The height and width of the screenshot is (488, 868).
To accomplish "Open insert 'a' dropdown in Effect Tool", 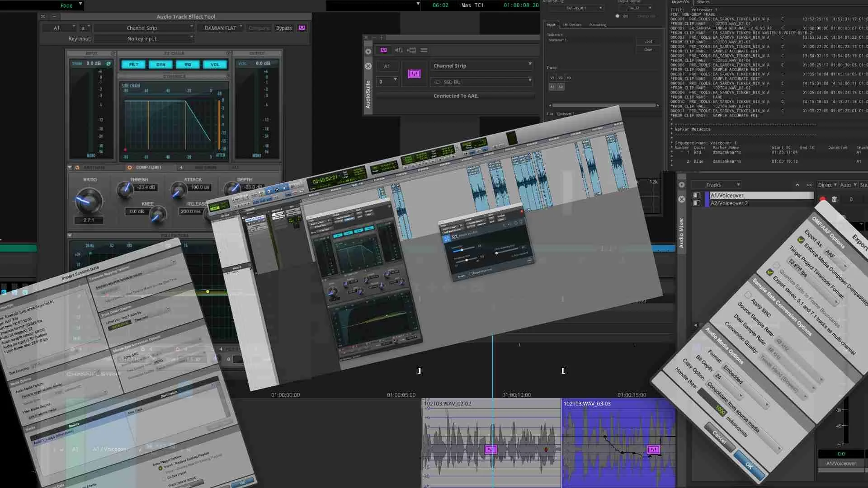I will pos(85,28).
